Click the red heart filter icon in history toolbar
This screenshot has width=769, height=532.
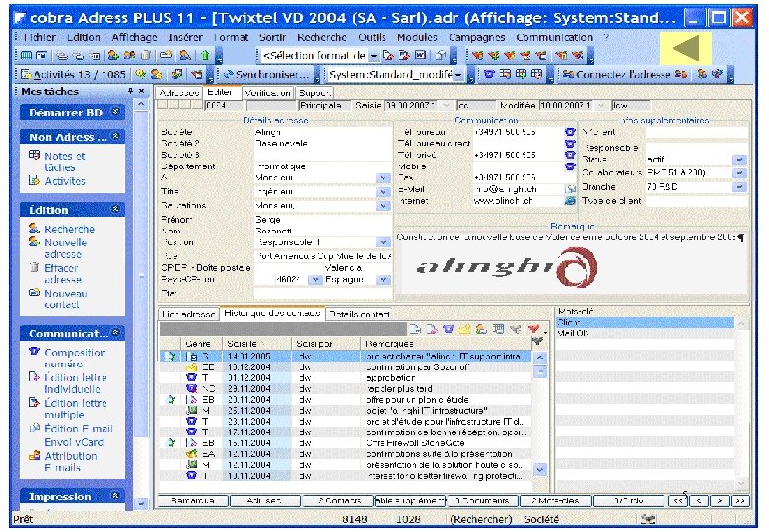click(x=533, y=329)
